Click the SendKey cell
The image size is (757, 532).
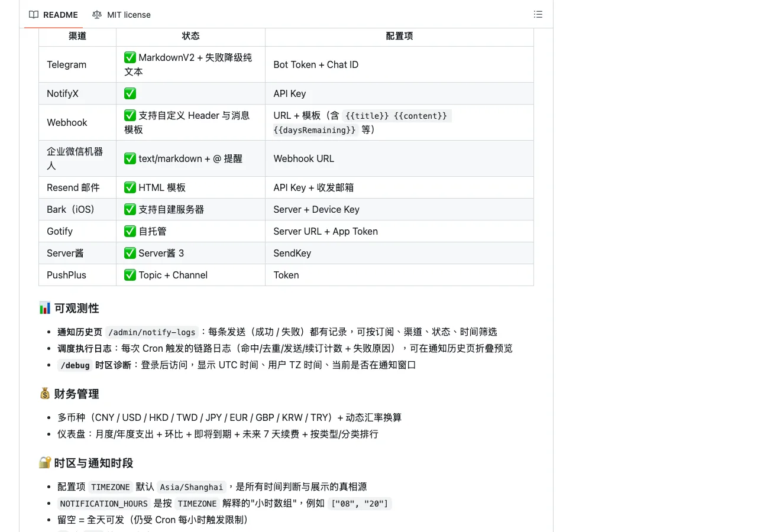click(x=399, y=253)
